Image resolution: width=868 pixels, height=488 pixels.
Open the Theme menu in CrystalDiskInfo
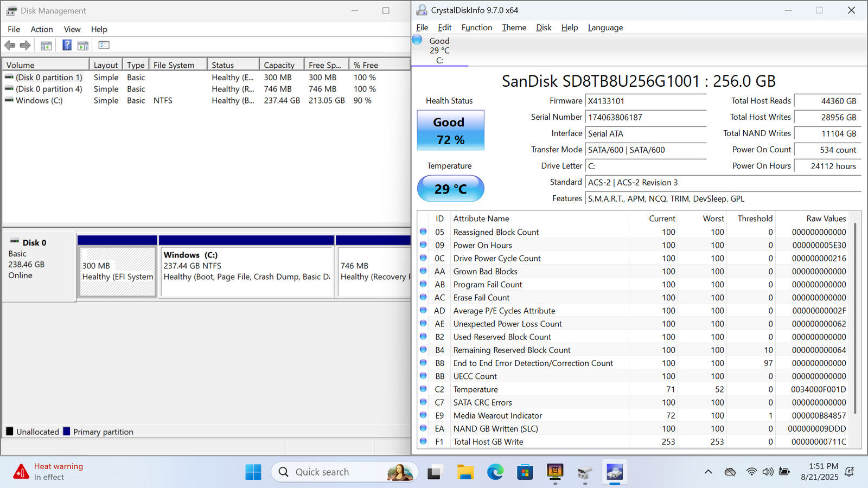pyautogui.click(x=514, y=28)
